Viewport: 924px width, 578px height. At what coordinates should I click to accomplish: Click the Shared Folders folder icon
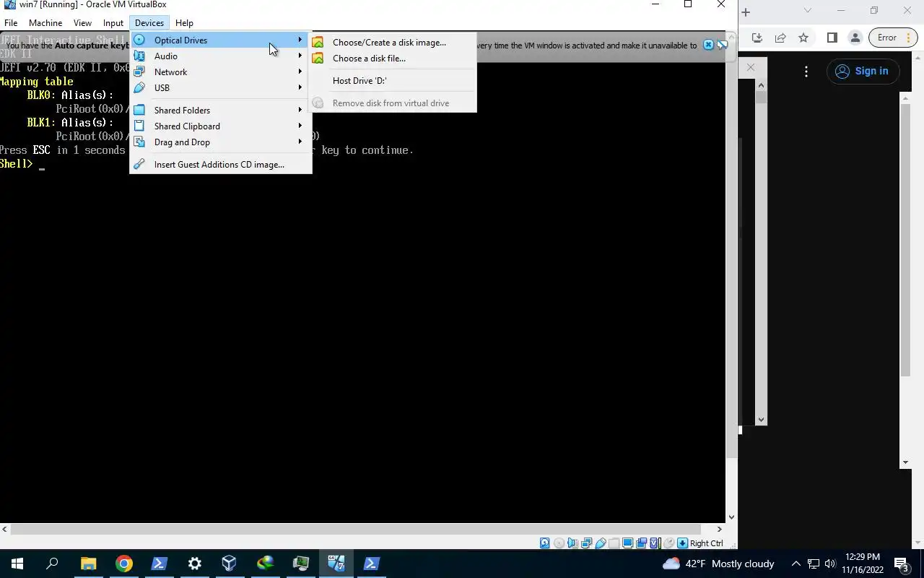(139, 110)
